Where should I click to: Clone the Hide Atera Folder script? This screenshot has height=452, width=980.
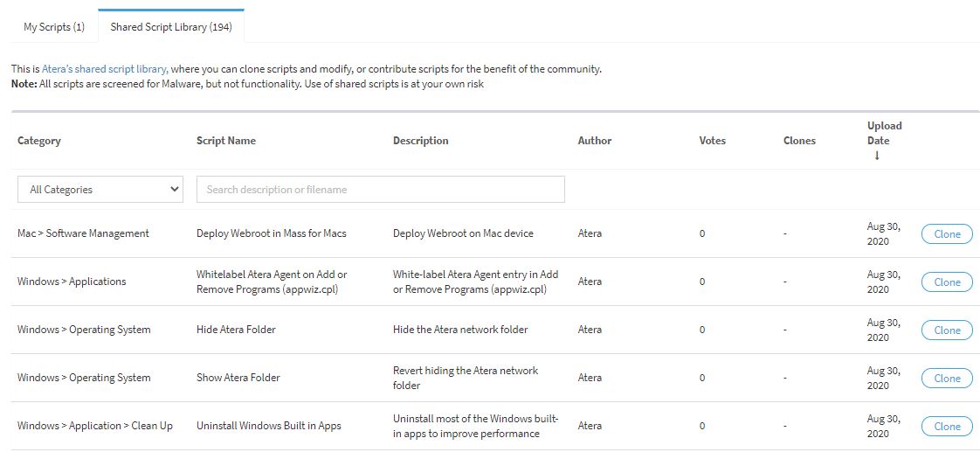[x=947, y=330]
